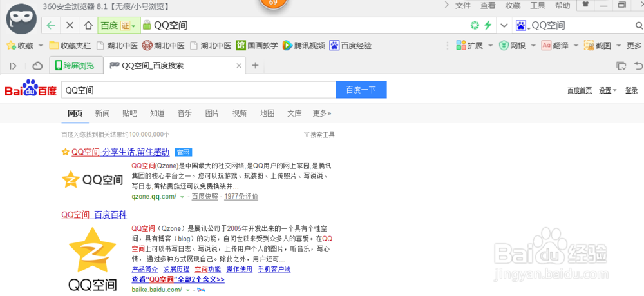The width and height of the screenshot is (644, 296).
Task: Open the skin shirt icon
Action: pyautogui.click(x=585, y=5)
